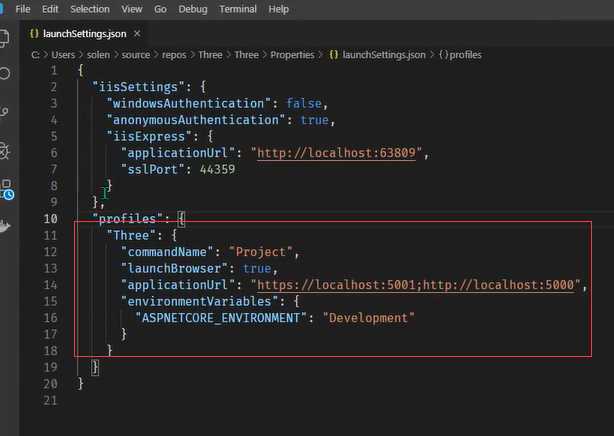Open the Selection menu

(90, 9)
